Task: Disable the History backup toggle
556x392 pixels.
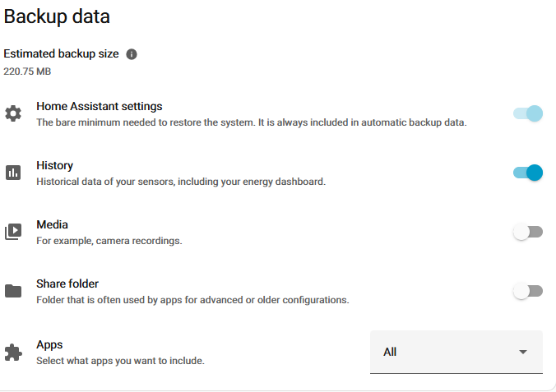Action: [528, 173]
